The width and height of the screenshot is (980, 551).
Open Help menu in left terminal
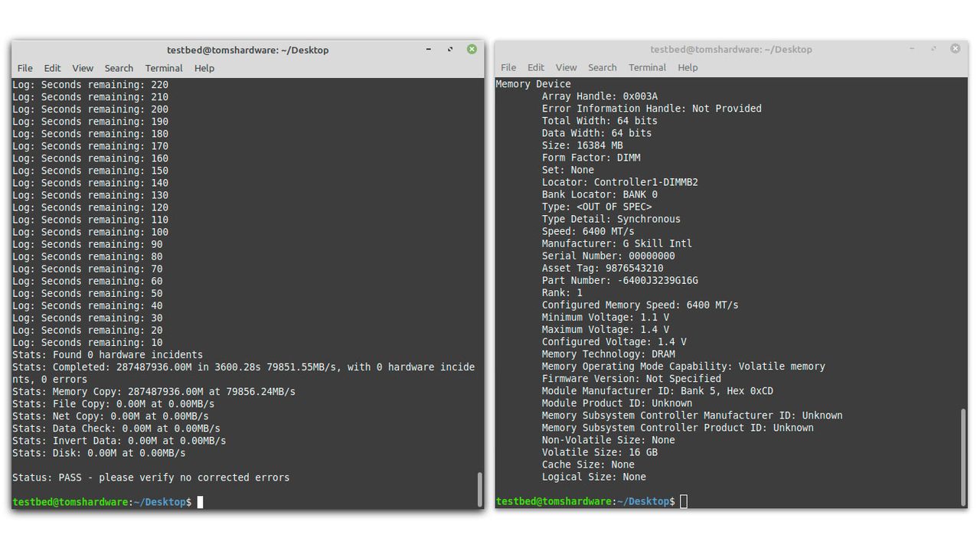204,68
